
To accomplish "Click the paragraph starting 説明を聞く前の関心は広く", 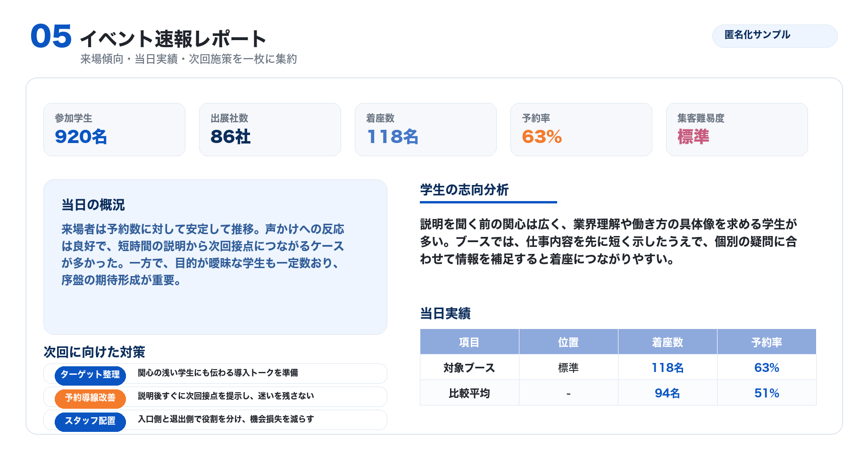I will pos(609,241).
